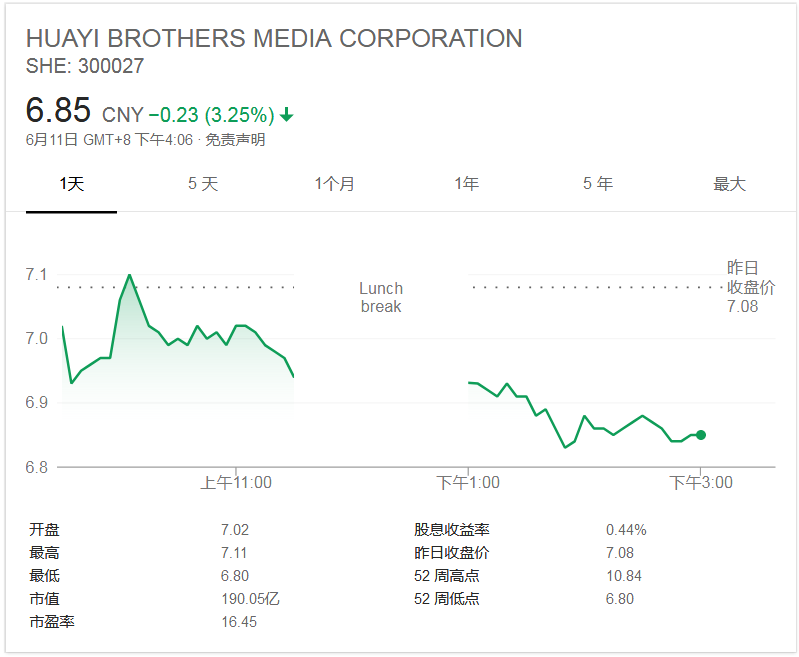Show the 1年 price history tab

tap(466, 184)
